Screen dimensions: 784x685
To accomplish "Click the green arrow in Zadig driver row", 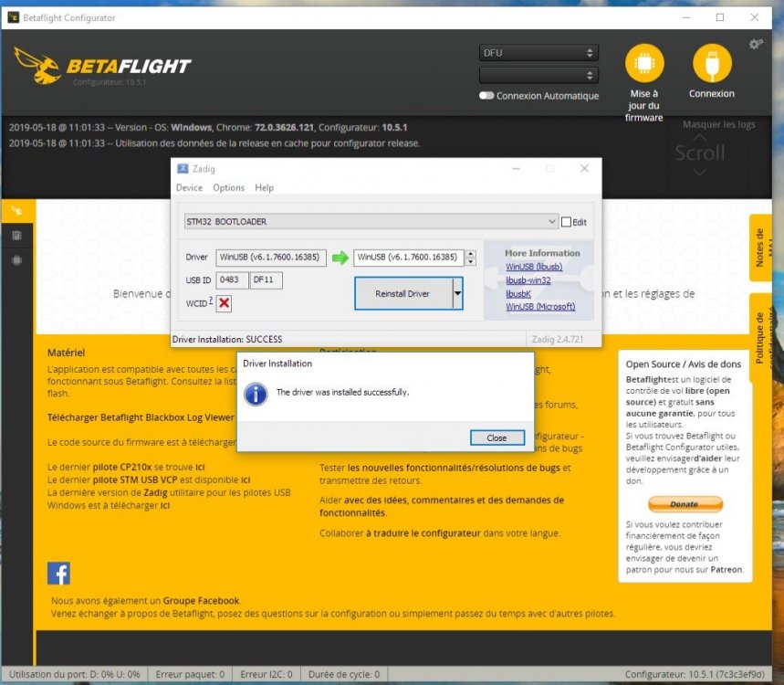I will (340, 258).
